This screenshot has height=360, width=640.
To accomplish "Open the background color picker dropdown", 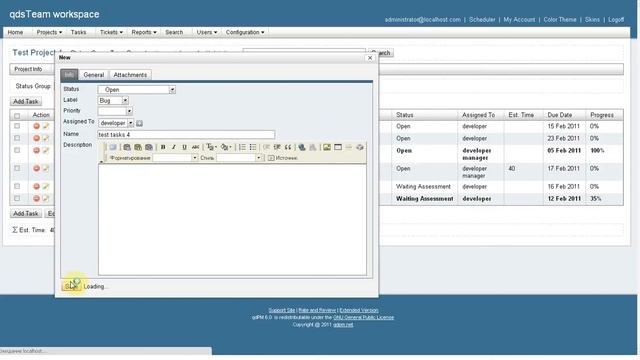I will pos(226,147).
